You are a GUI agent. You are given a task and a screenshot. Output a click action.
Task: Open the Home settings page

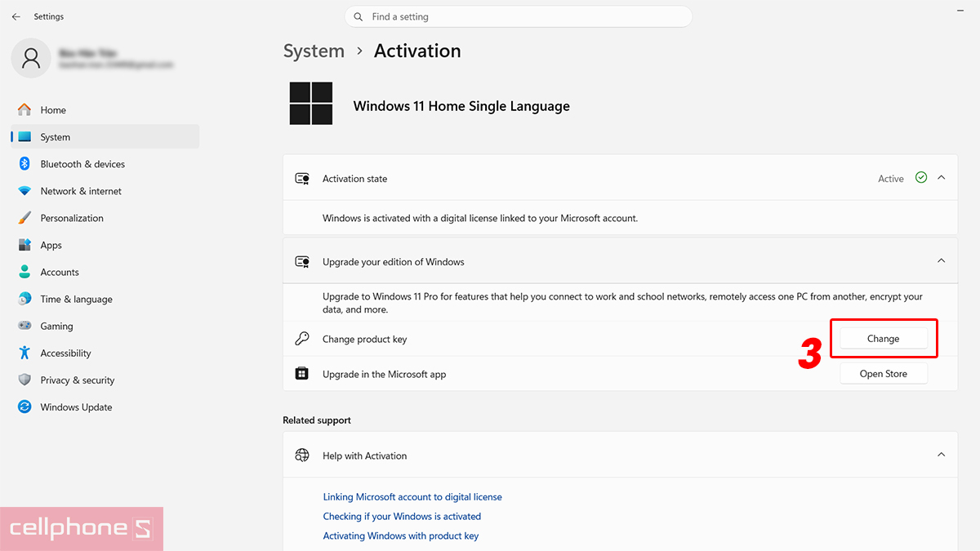pos(105,109)
